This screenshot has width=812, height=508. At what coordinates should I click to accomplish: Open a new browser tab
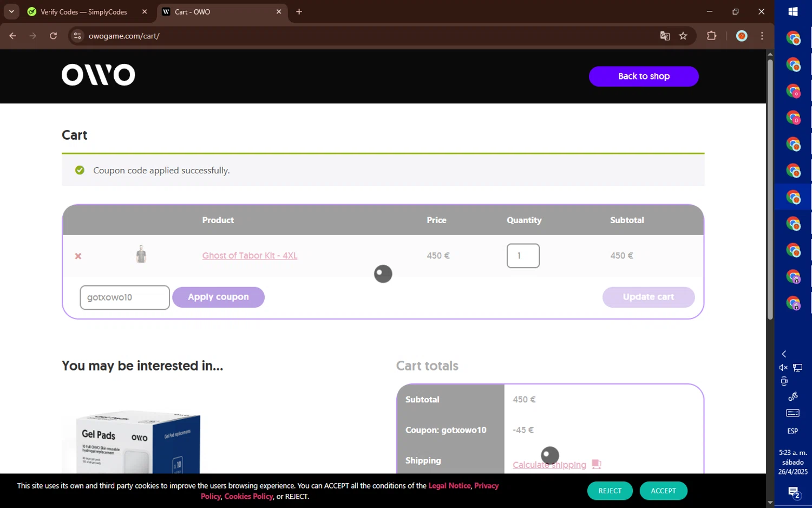pyautogui.click(x=299, y=12)
